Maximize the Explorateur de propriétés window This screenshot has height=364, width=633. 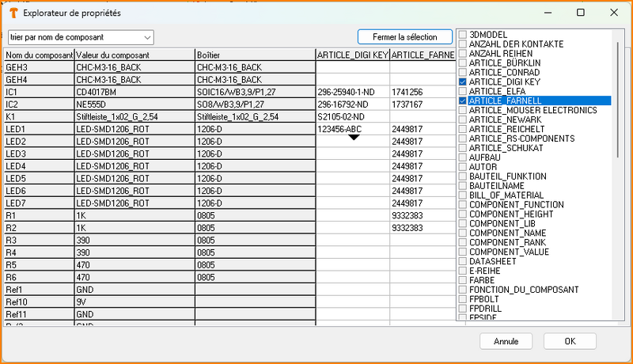581,13
